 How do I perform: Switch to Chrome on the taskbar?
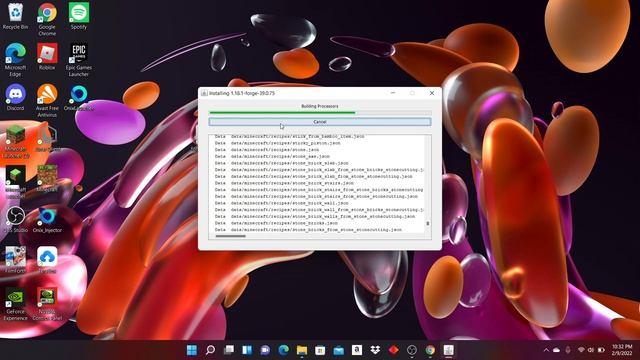click(430, 350)
